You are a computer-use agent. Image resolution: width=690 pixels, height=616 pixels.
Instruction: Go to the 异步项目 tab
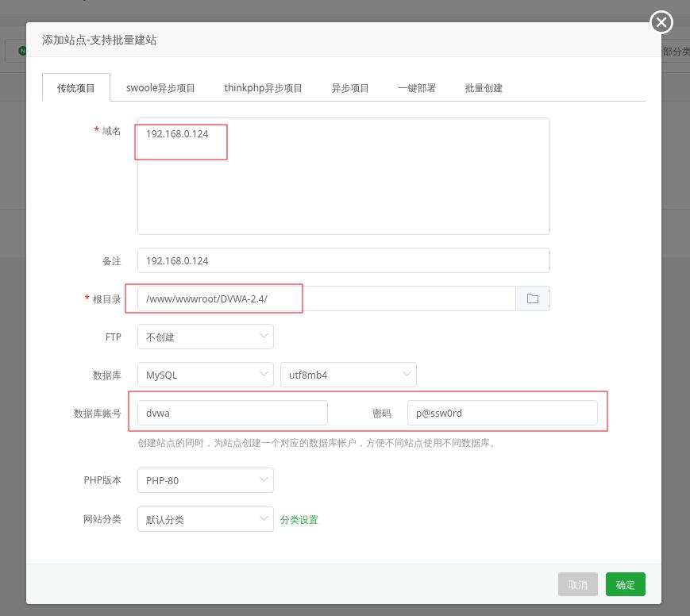click(350, 88)
